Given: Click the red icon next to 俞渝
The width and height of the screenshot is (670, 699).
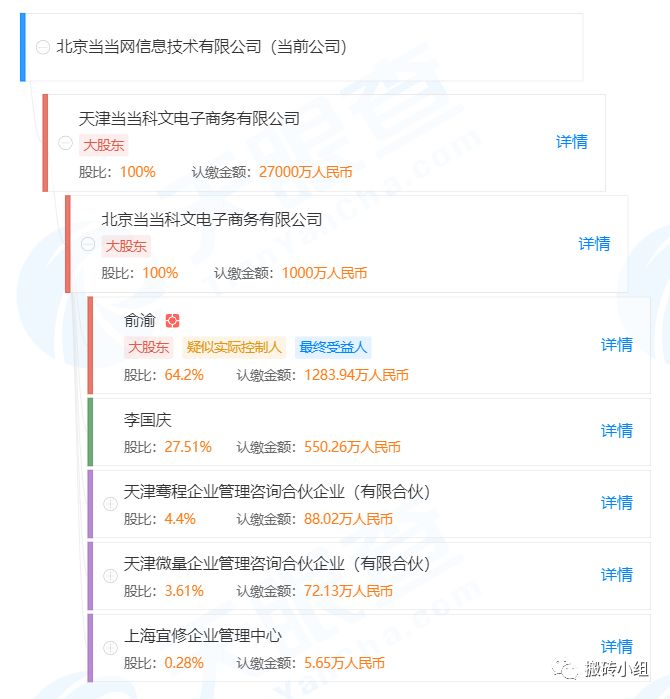Looking at the screenshot, I should click(173, 321).
